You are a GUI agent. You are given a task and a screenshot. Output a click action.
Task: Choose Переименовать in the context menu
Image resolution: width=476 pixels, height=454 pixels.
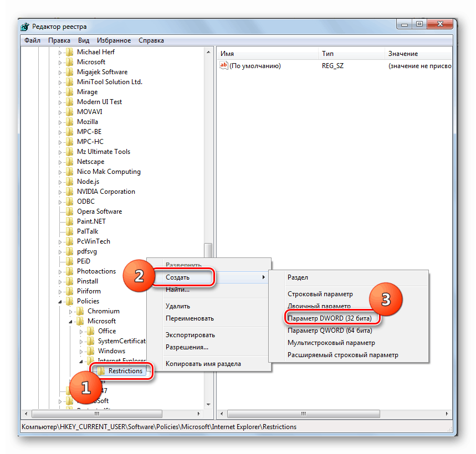click(x=209, y=318)
